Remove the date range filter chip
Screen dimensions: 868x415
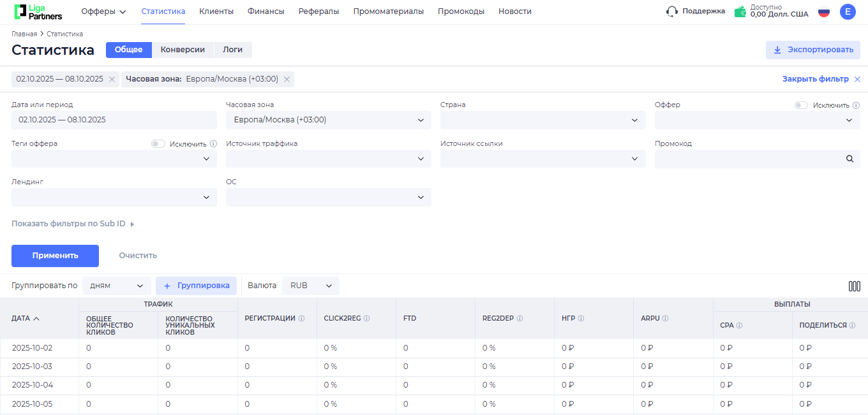click(112, 79)
